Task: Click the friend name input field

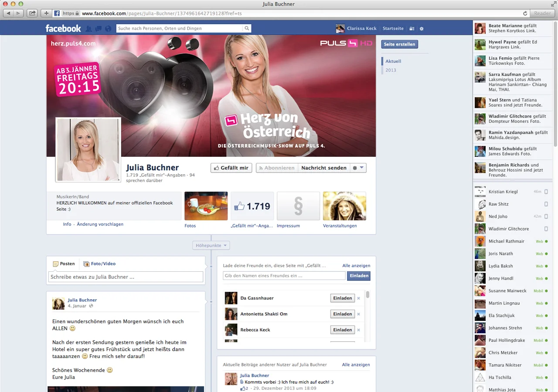Action: 284,276
